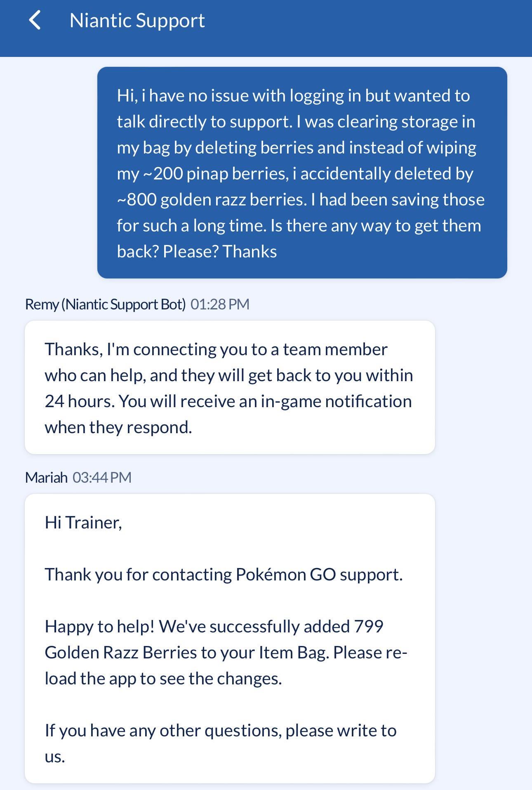Viewport: 532px width, 790px height.
Task: Select Remy's reply about connecting to a team member
Action: pos(230,387)
